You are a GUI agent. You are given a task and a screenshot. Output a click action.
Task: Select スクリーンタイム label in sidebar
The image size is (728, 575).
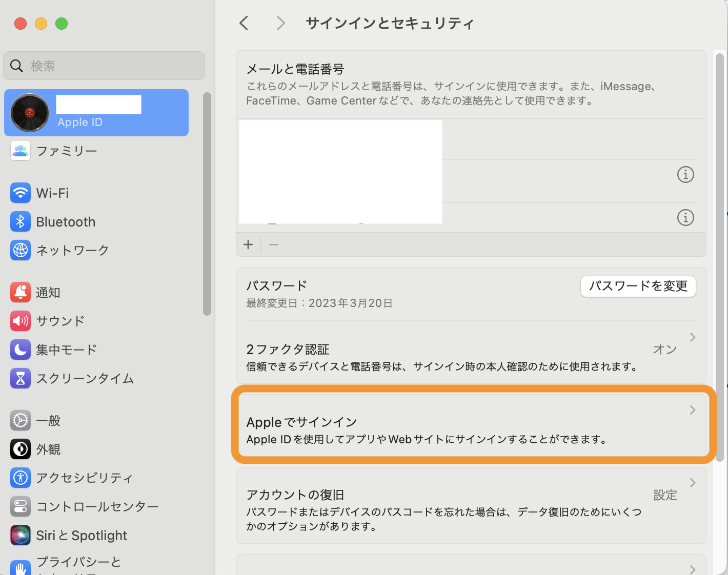coord(85,378)
